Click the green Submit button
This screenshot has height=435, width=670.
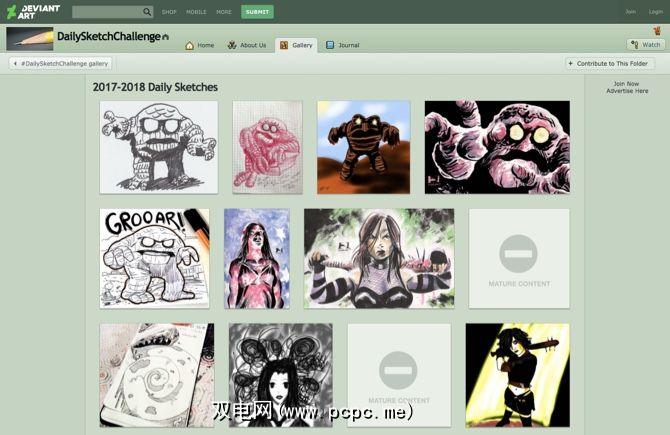click(257, 12)
